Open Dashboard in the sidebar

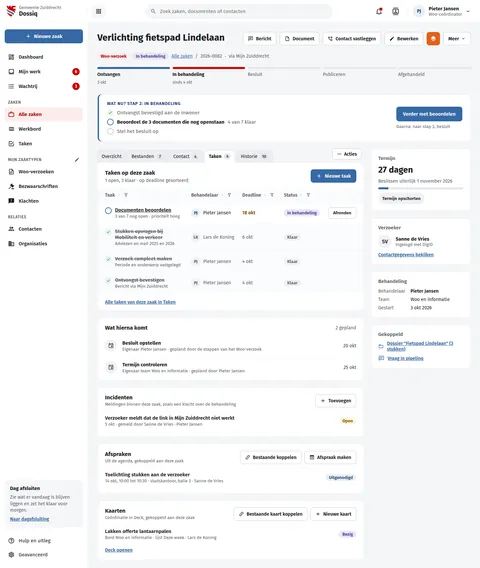point(43,57)
